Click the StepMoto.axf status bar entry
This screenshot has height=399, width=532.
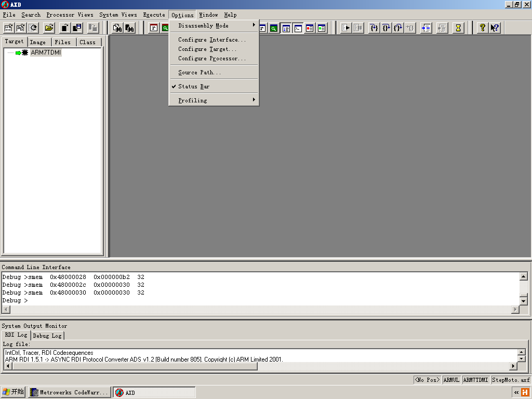tap(511, 380)
